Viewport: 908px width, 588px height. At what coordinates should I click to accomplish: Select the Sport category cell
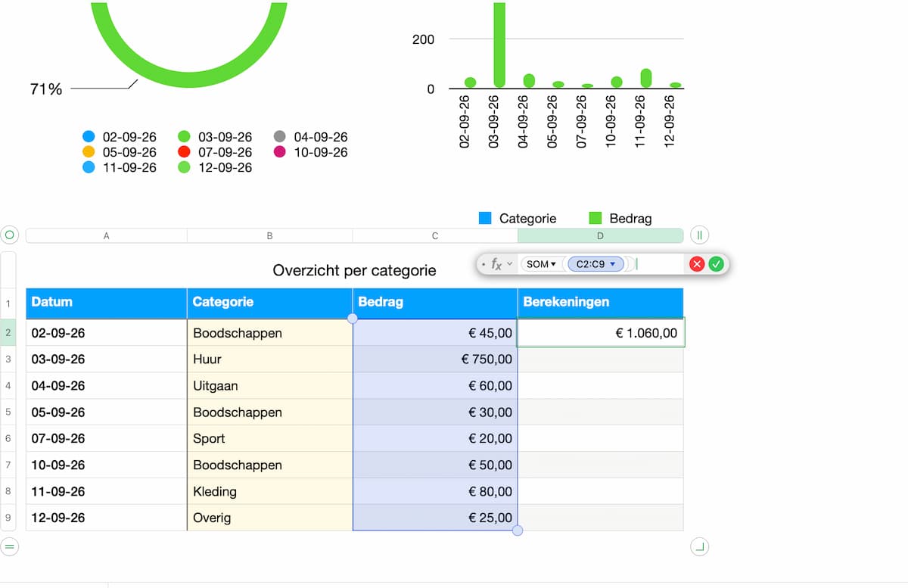[270, 438]
